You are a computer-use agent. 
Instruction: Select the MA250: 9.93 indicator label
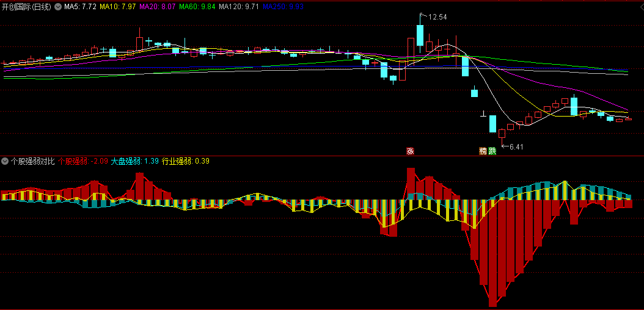tap(283, 7)
